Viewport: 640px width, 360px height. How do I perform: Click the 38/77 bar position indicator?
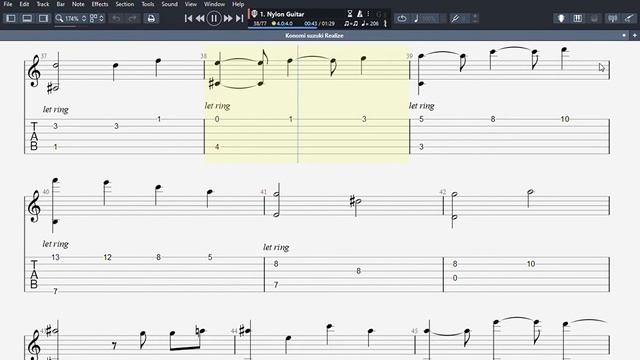click(260, 24)
